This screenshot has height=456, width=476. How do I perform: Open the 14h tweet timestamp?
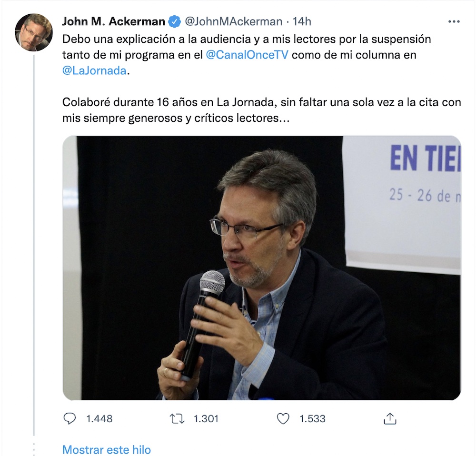click(302, 21)
